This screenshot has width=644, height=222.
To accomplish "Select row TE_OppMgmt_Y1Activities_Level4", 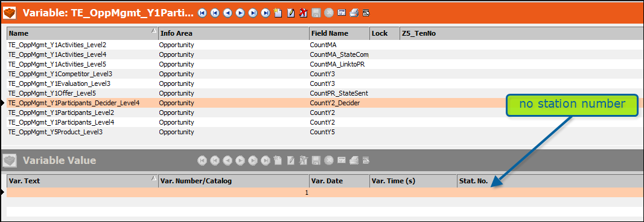I will point(325,54).
